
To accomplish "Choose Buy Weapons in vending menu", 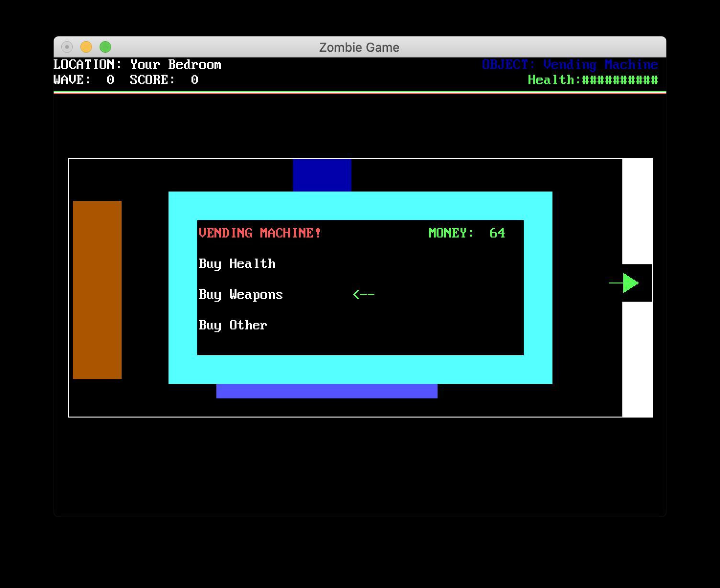I will (241, 294).
